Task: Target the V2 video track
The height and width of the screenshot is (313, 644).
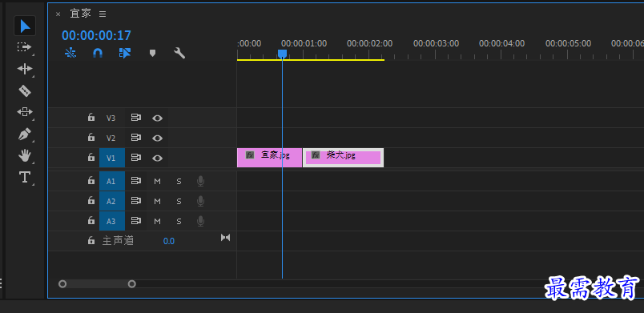Action: 111,138
